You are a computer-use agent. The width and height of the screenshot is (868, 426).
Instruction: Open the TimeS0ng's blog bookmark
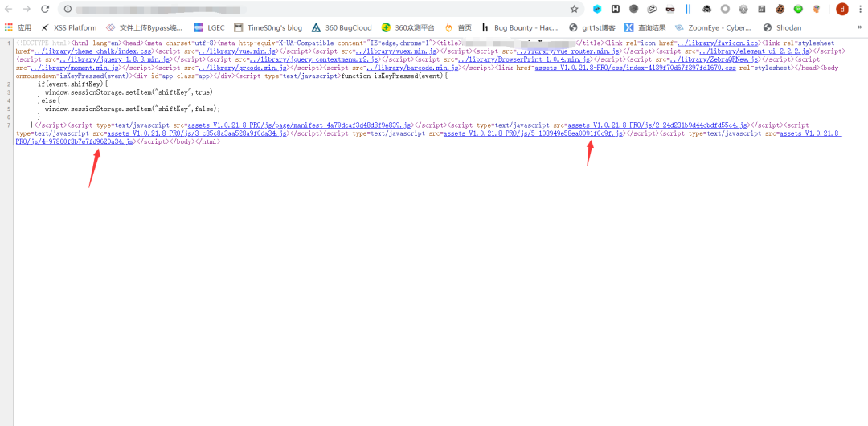[268, 27]
